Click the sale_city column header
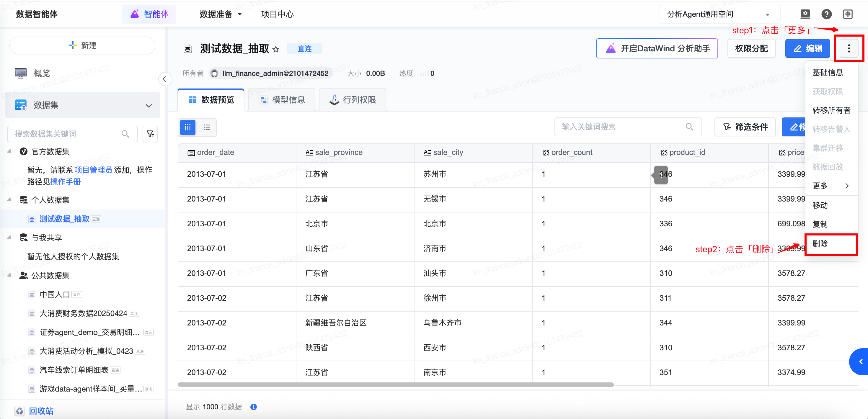Viewport: 868px width, 419px height. (x=473, y=152)
